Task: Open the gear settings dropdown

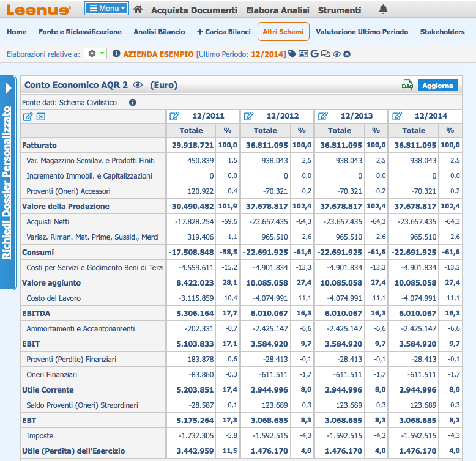Action: coord(95,54)
